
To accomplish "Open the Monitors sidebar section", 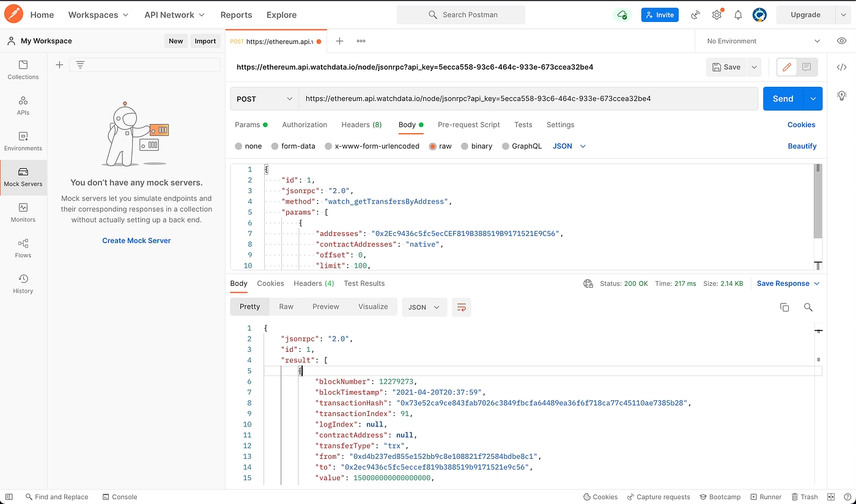I will click(x=23, y=213).
